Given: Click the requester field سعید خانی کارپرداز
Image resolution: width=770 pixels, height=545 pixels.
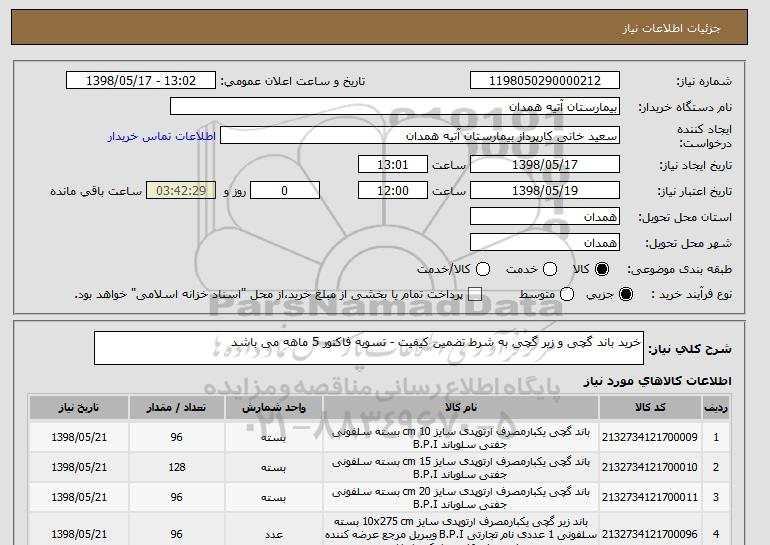Looking at the screenshot, I should pyautogui.click(x=420, y=136).
